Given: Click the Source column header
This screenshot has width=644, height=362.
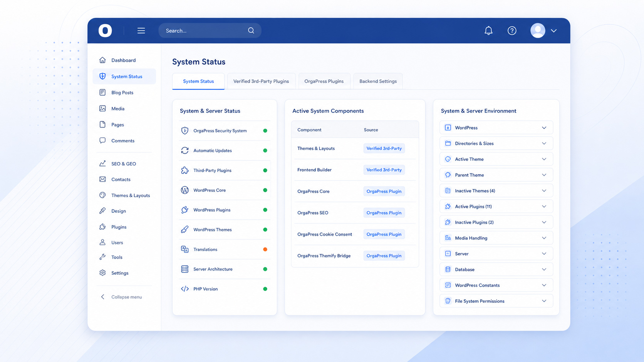Looking at the screenshot, I should pos(371,130).
